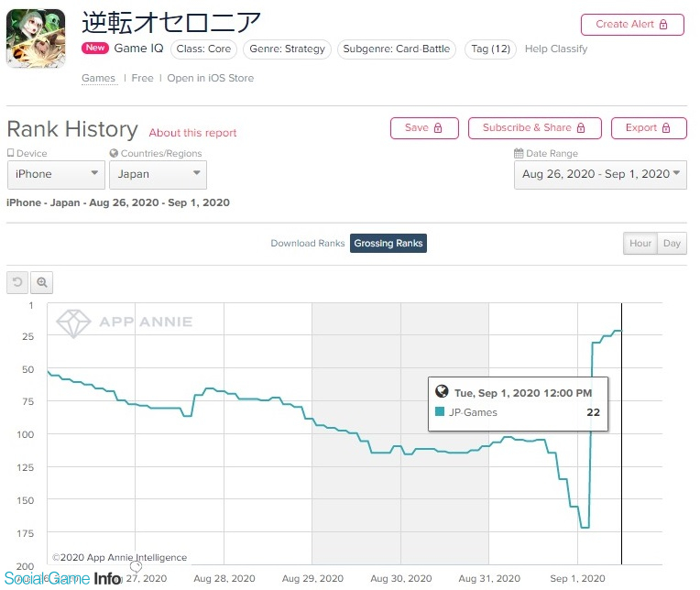Click the Aug 30, 2020 axis label
The image size is (700, 590).
tap(401, 578)
